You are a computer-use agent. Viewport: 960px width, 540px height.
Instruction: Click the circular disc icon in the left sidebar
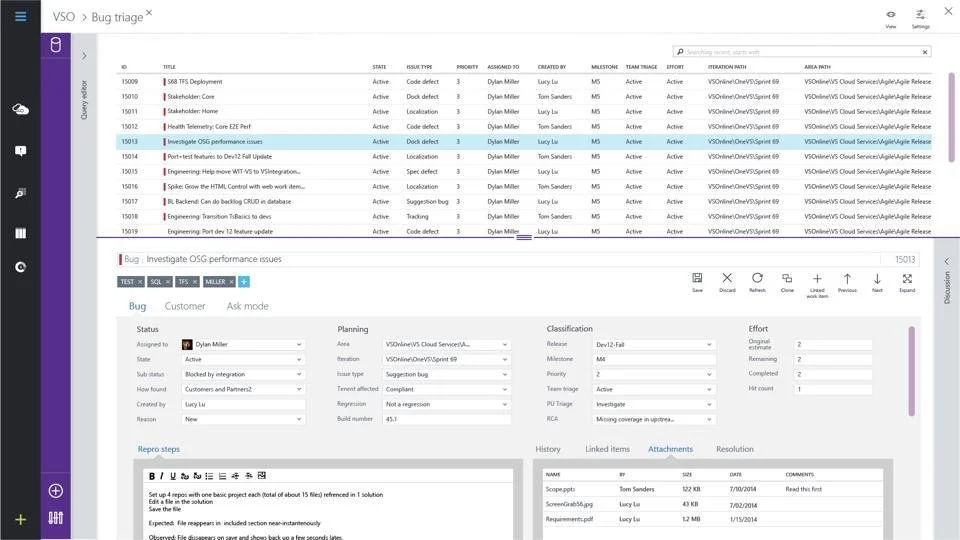(x=20, y=267)
